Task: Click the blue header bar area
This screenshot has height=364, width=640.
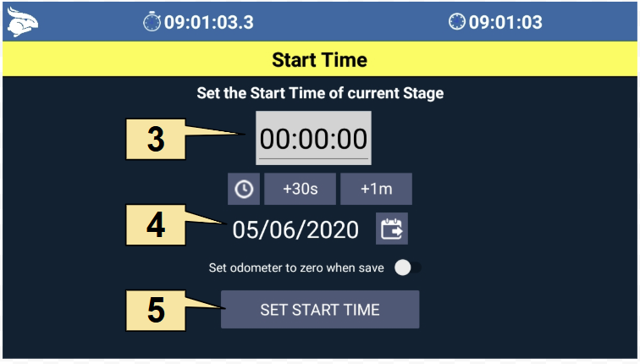Action: click(x=320, y=22)
